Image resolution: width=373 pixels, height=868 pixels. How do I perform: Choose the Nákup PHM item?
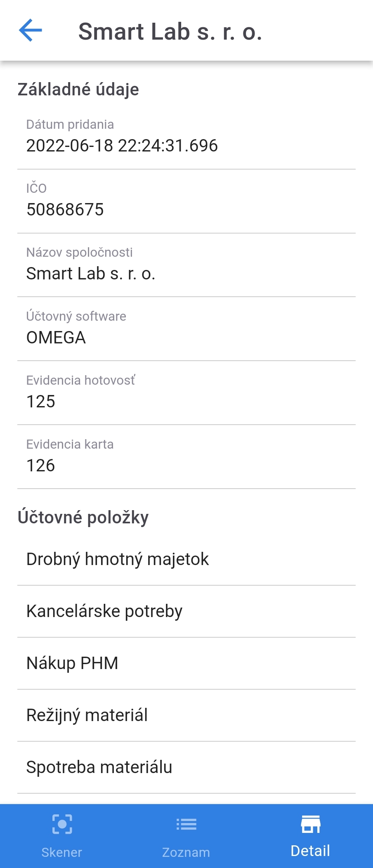point(186,663)
